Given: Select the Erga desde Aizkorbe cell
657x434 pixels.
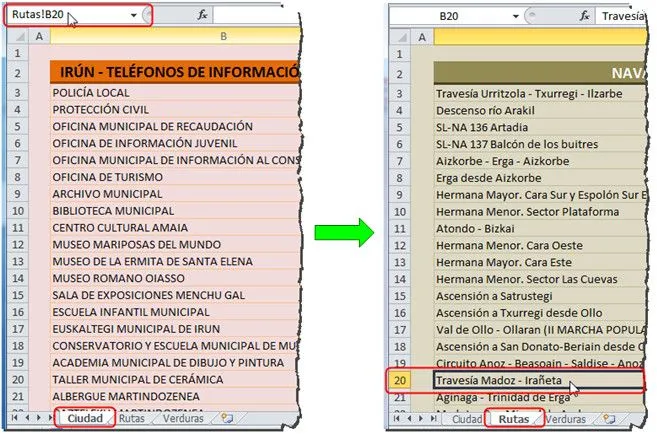Looking at the screenshot, I should (540, 178).
